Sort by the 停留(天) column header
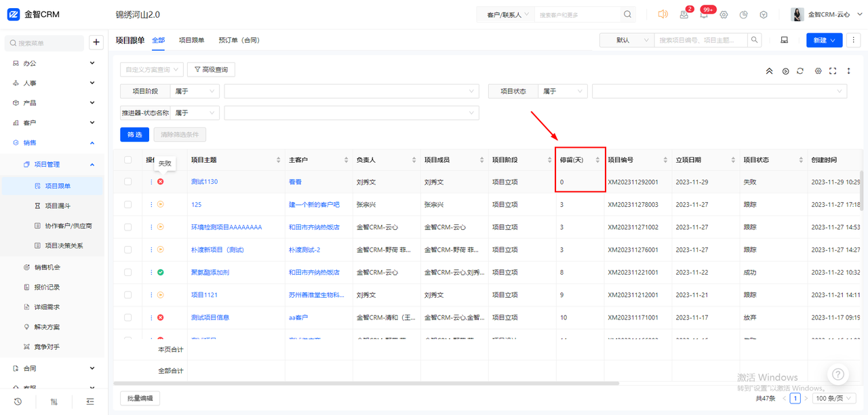The height and width of the screenshot is (415, 868). (x=580, y=160)
